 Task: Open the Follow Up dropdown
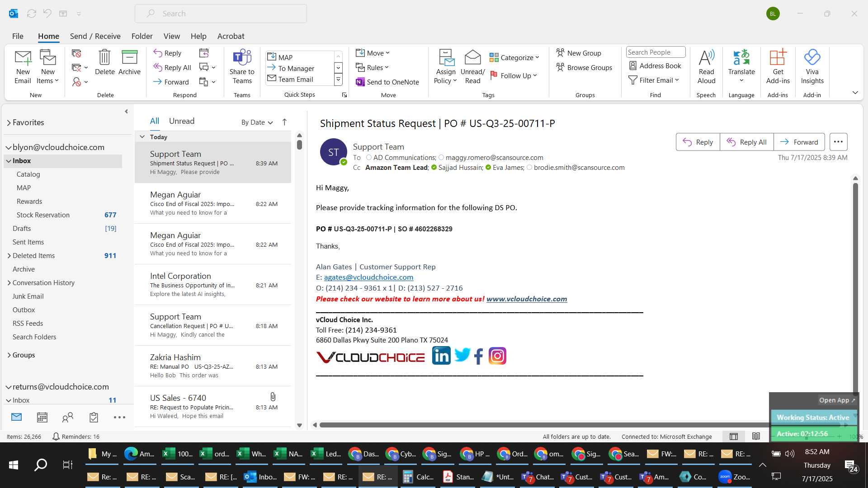(514, 75)
